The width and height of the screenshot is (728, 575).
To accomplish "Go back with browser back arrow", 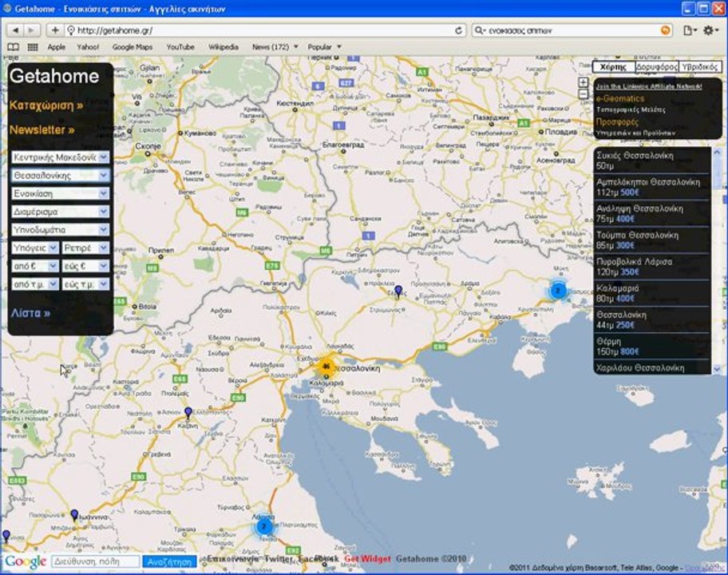I will (15, 30).
